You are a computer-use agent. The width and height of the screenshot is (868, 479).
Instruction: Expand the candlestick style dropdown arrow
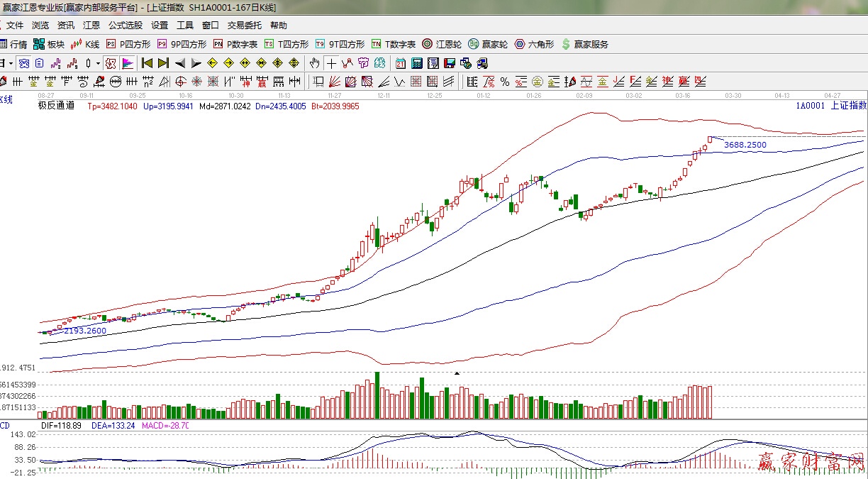[x=97, y=63]
